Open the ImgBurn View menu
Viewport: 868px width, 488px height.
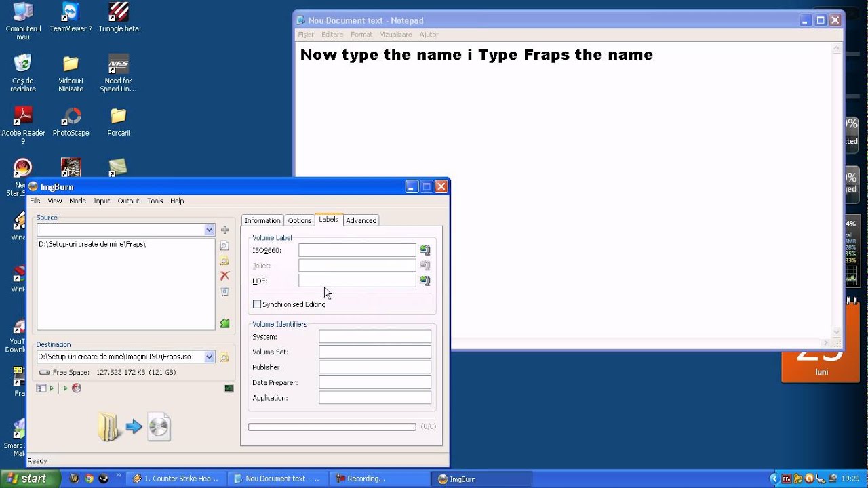click(x=55, y=201)
